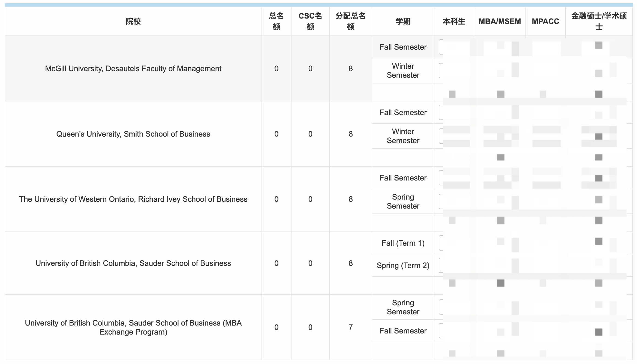Viewport: 637px width, 364px height.
Task: Select McGill University Desautels Faculty row name
Action: [x=133, y=68]
